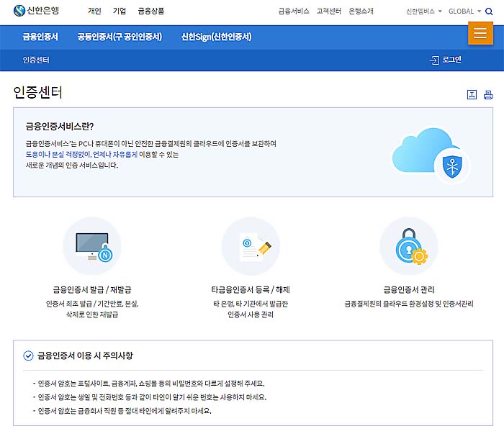Viewport: 504px width, 439px height.
Task: Switch to 공동인증서(구 공인인증서) tab
Action: click(x=120, y=37)
